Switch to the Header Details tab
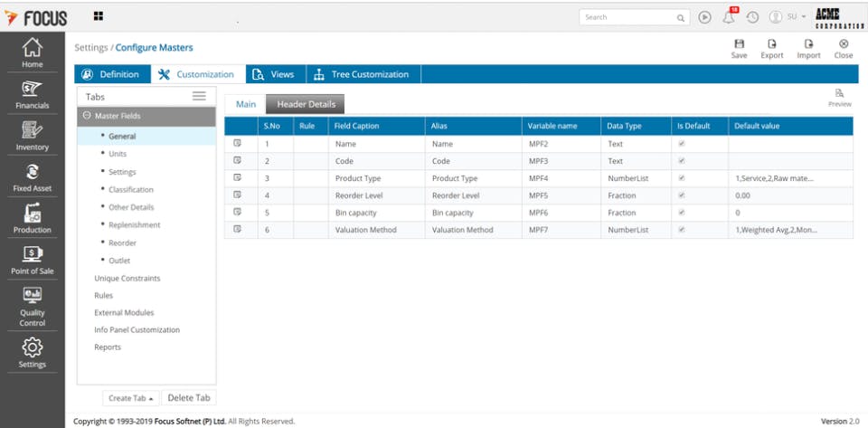 pyautogui.click(x=306, y=104)
